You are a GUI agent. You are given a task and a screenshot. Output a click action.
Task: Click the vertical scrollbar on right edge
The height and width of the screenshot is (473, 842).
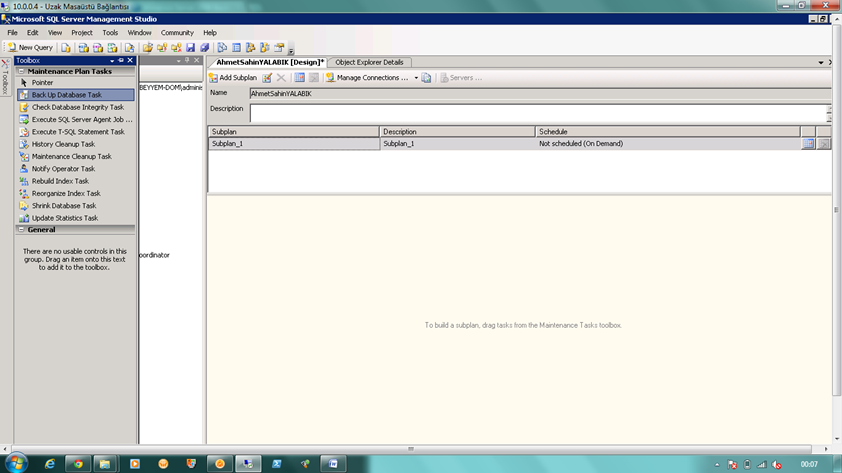[836, 209]
